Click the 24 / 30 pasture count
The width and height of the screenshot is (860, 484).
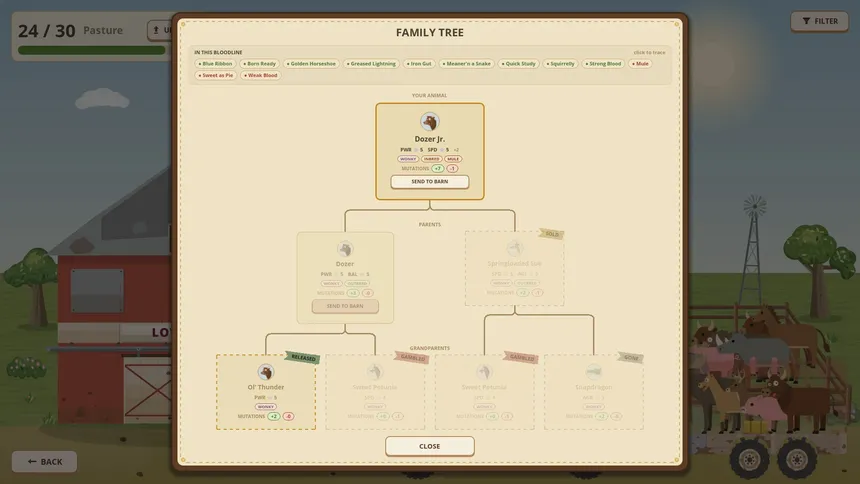[47, 31]
